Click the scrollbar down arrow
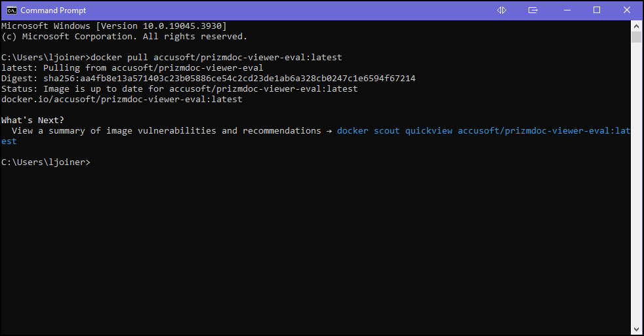This screenshot has height=336, width=644. (636, 329)
